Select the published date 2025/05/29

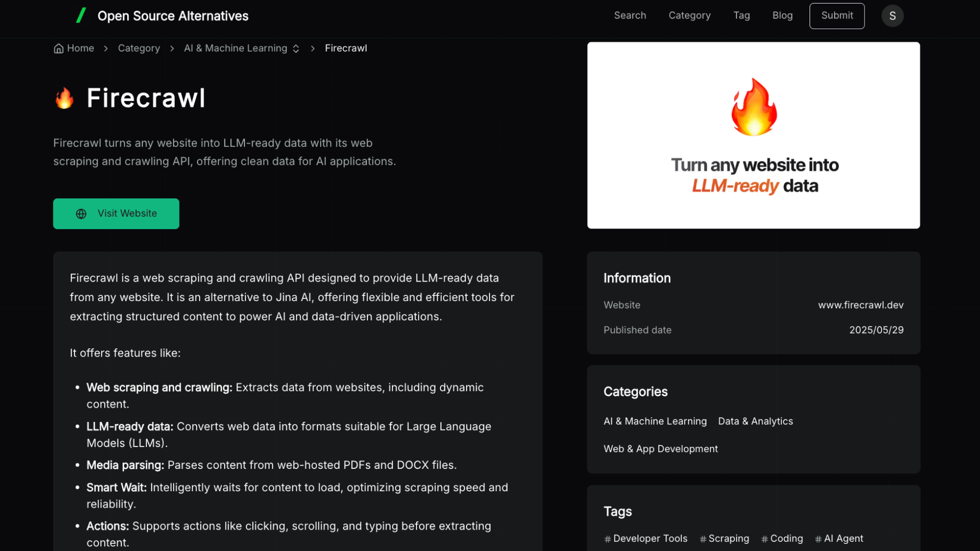tap(876, 330)
